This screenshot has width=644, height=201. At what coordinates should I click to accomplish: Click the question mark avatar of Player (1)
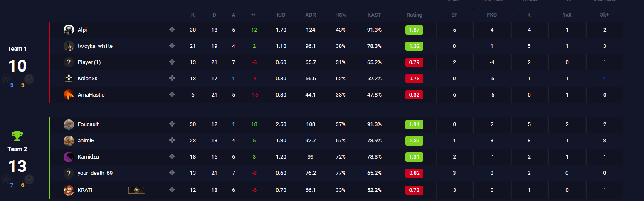(69, 62)
